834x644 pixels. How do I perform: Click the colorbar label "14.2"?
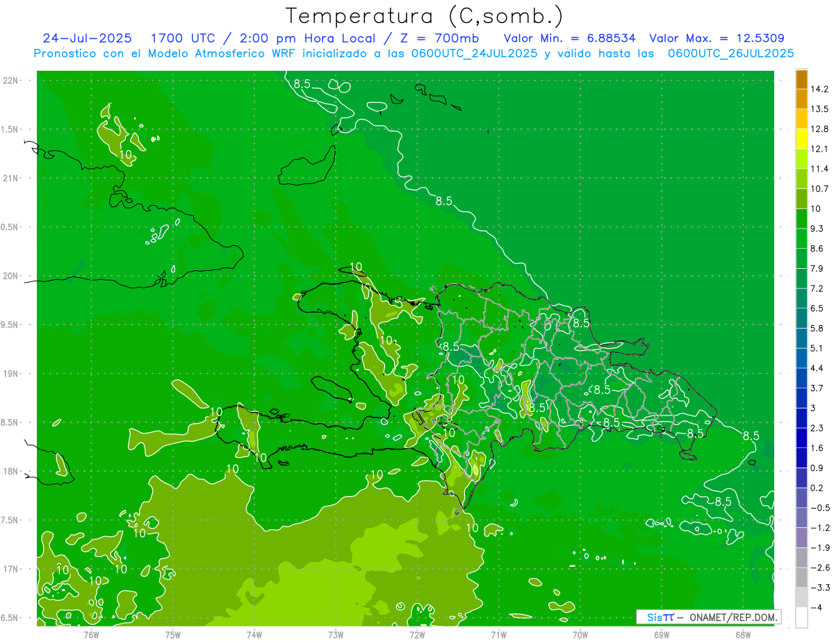pos(819,90)
